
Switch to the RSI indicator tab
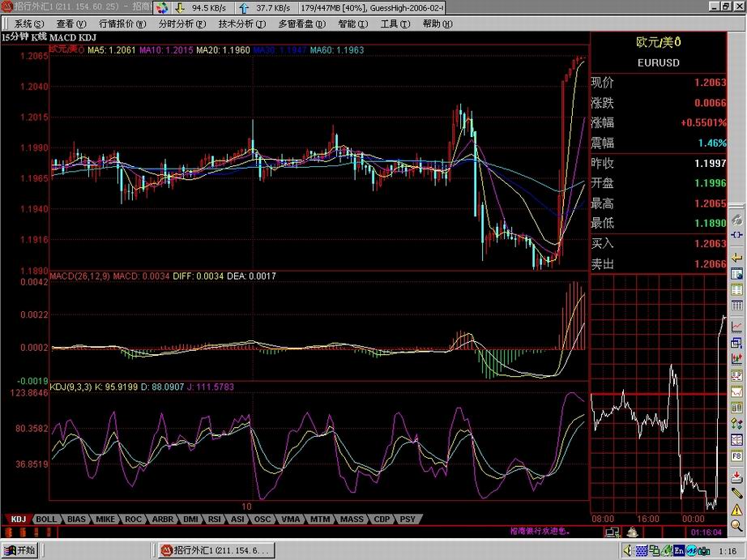215,519
